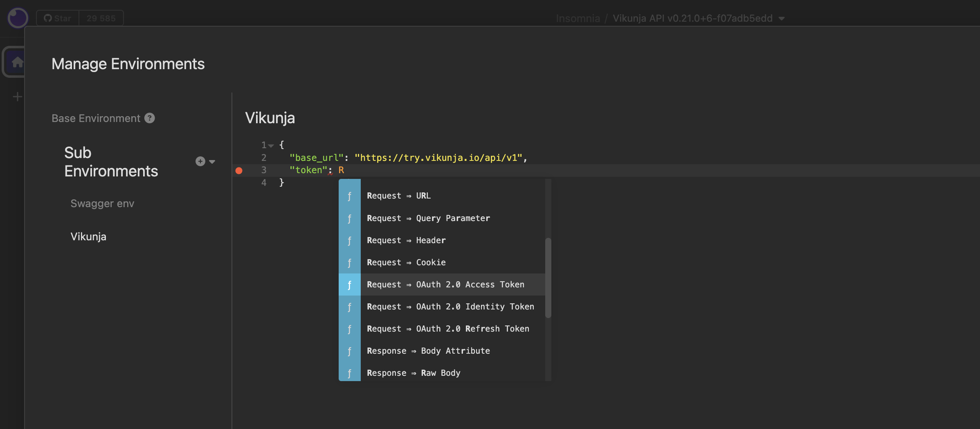Image resolution: width=980 pixels, height=429 pixels.
Task: Open Base Environment
Action: (96, 118)
